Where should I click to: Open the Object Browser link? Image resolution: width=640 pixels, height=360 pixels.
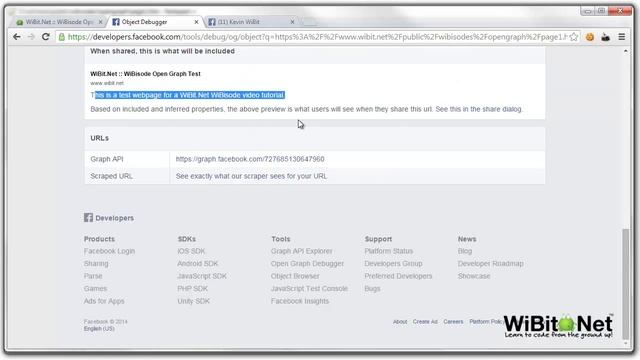tap(295, 276)
